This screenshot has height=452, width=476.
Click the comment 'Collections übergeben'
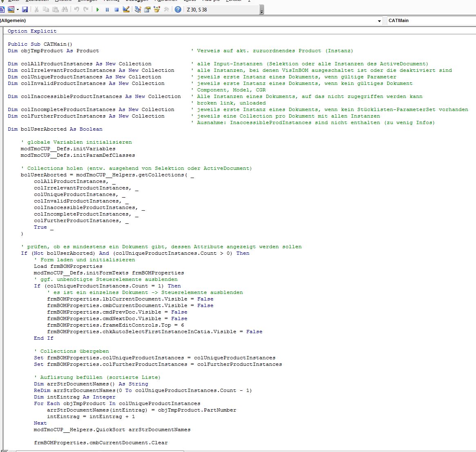71,351
